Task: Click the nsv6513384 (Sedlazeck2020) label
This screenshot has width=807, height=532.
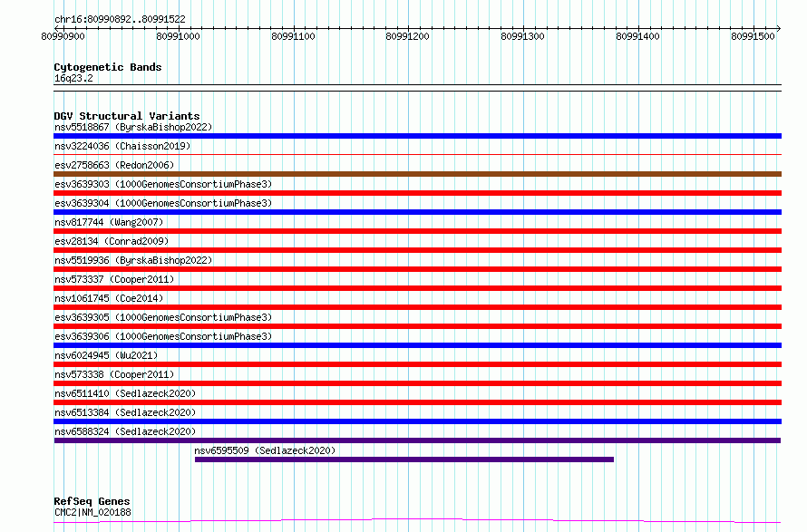Action: click(x=125, y=412)
